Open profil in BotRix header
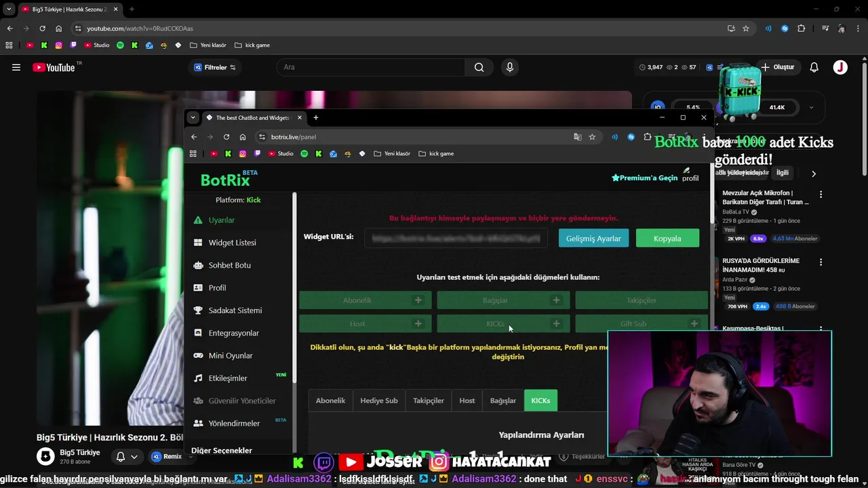This screenshot has width=868, height=488. [x=690, y=175]
